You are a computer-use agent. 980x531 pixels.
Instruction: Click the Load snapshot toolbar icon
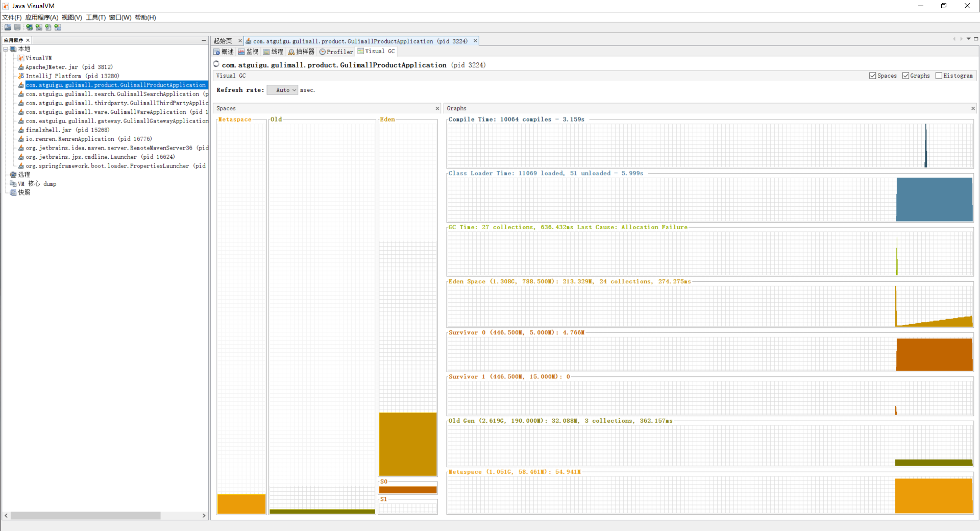coord(8,28)
